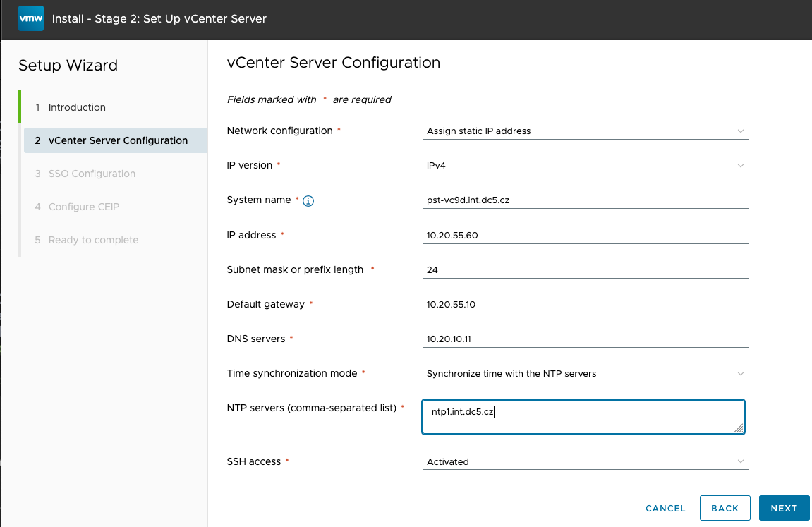Click the BACK button
The width and height of the screenshot is (812, 527).
coord(725,509)
